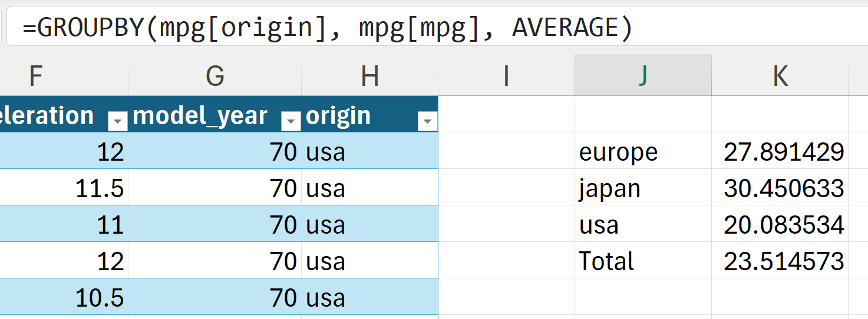Click the usa label in column J
Screen dimensions: 868x319
(x=643, y=225)
